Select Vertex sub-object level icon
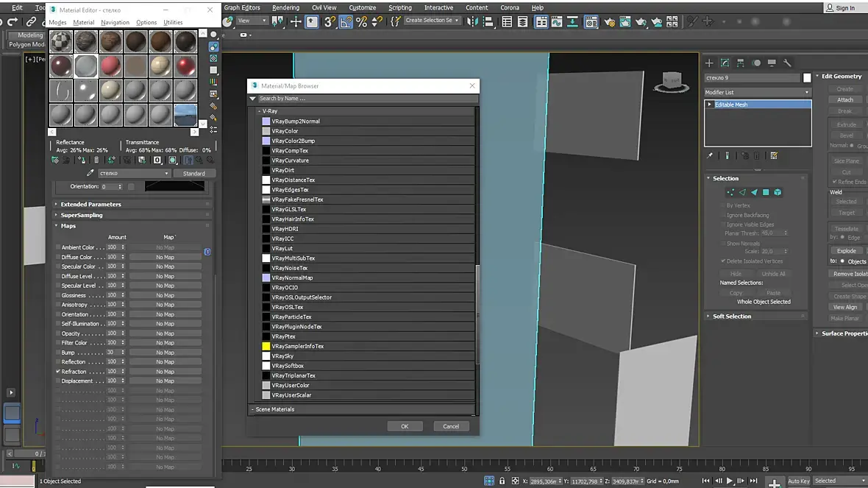The height and width of the screenshot is (488, 868). click(730, 192)
